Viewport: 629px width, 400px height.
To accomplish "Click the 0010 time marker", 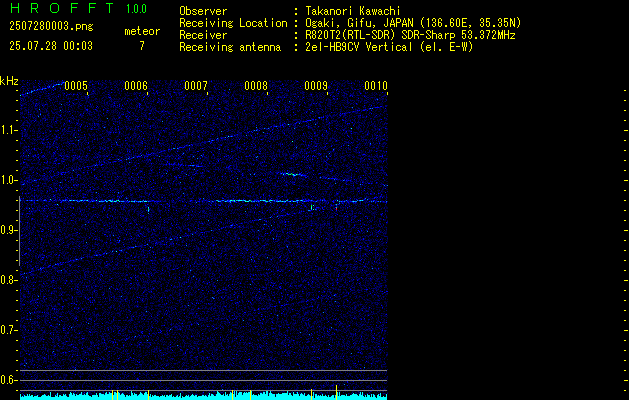I will coord(376,86).
